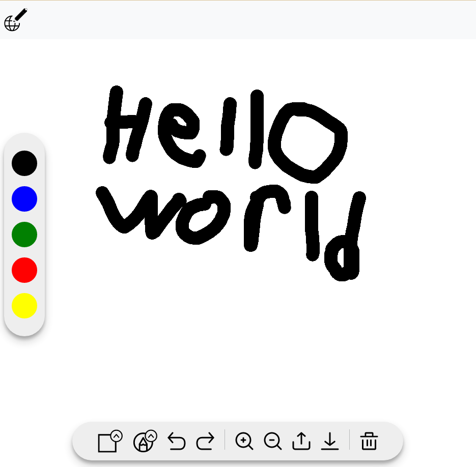This screenshot has width=476, height=467.
Task: Select the yellow color swatch
Action: (x=24, y=306)
